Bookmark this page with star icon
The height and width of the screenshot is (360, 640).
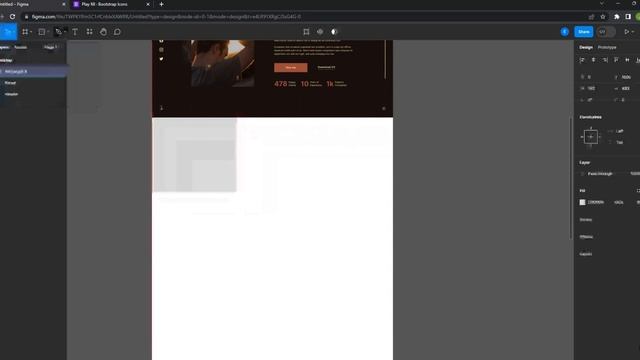(603, 17)
